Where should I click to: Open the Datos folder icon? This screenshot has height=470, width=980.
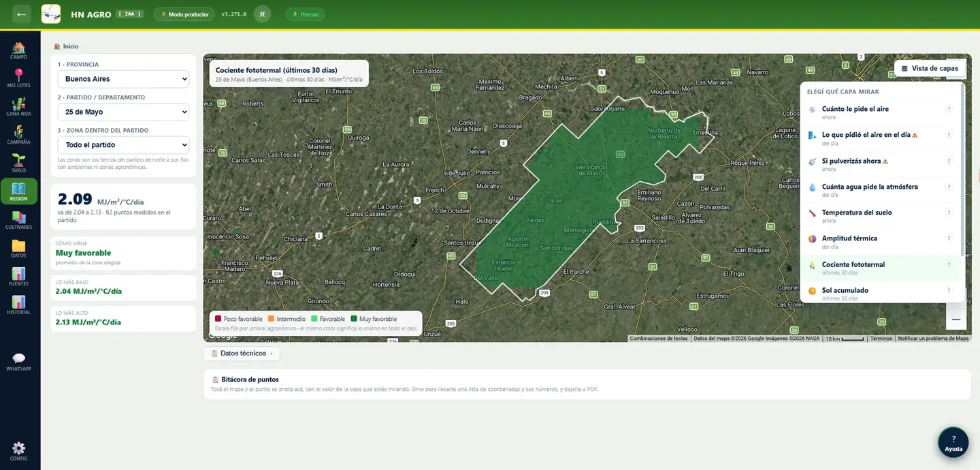(x=19, y=249)
